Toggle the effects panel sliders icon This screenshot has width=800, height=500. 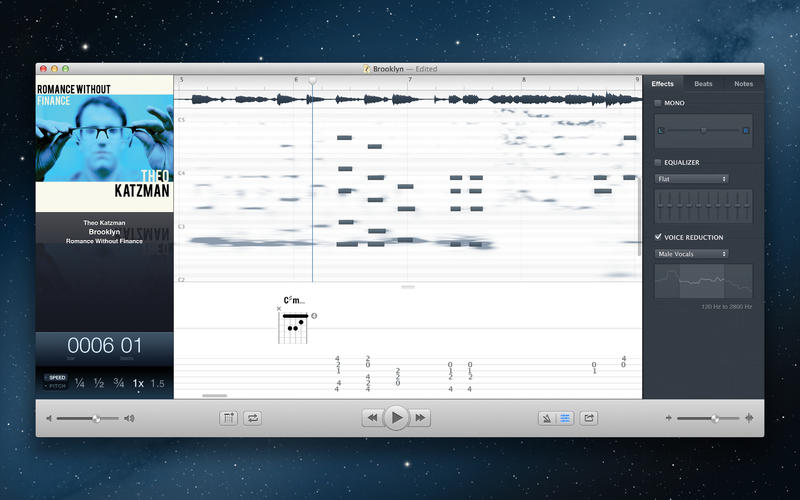[x=565, y=418]
